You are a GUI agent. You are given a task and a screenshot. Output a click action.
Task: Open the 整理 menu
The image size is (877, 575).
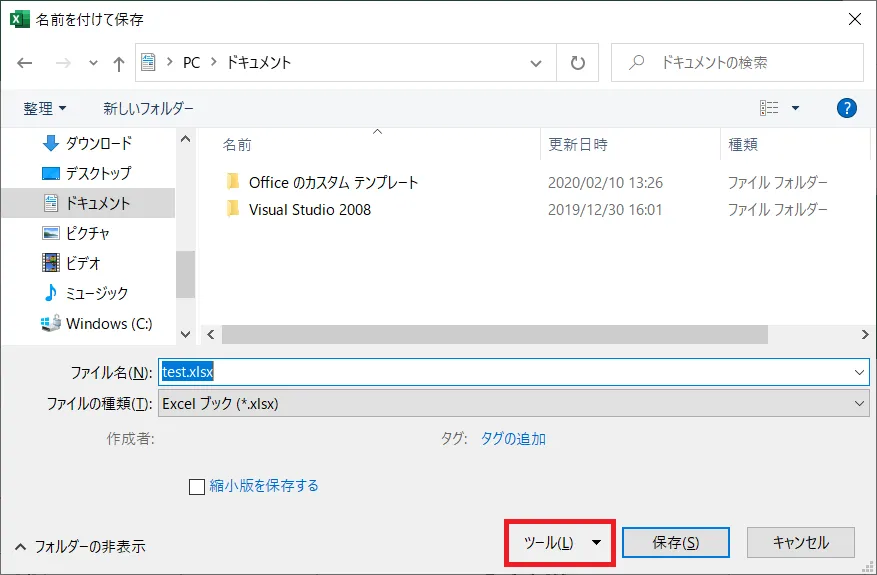click(45, 108)
